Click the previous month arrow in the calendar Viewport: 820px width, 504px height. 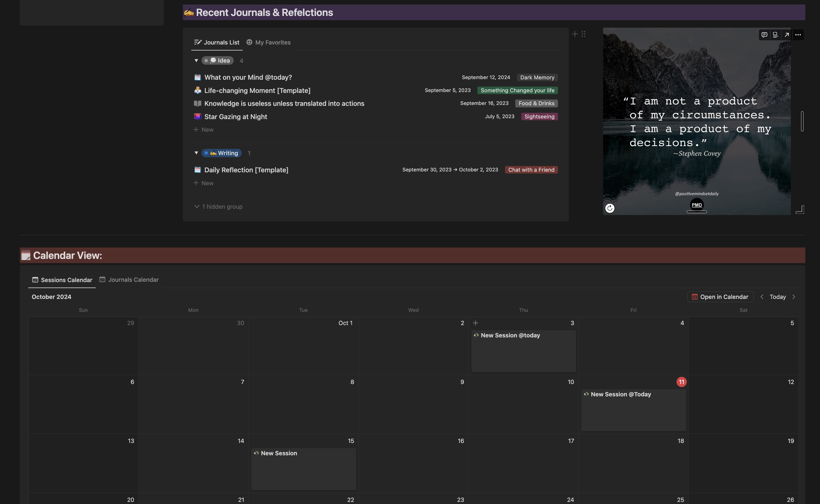coord(762,297)
